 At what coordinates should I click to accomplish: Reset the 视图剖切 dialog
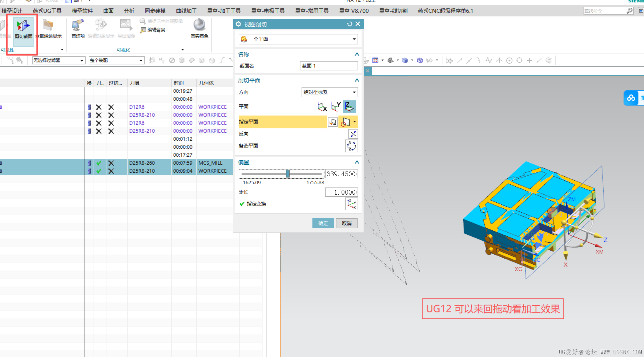350,24
